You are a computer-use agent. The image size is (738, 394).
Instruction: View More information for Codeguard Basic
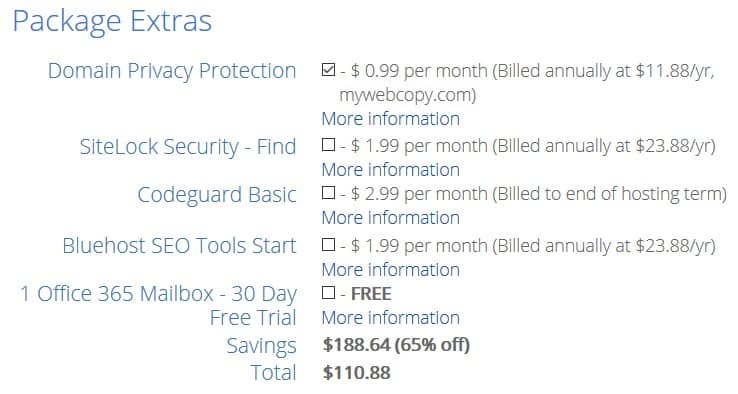click(x=391, y=217)
